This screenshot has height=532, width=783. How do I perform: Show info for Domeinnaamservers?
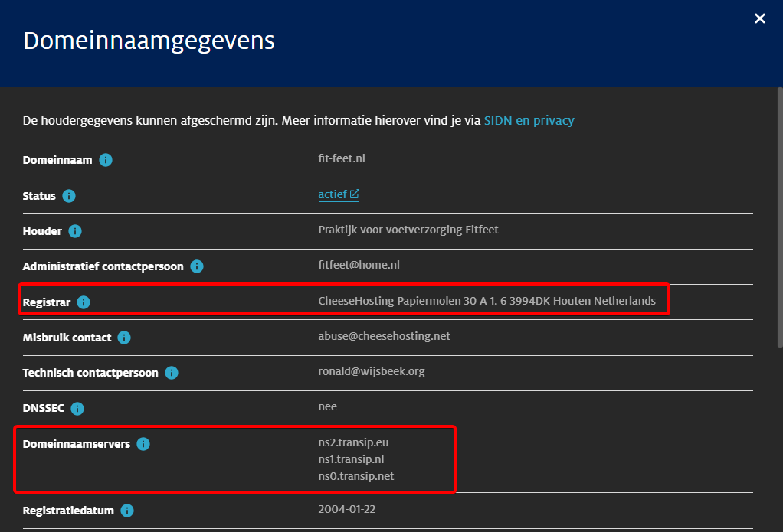point(143,444)
